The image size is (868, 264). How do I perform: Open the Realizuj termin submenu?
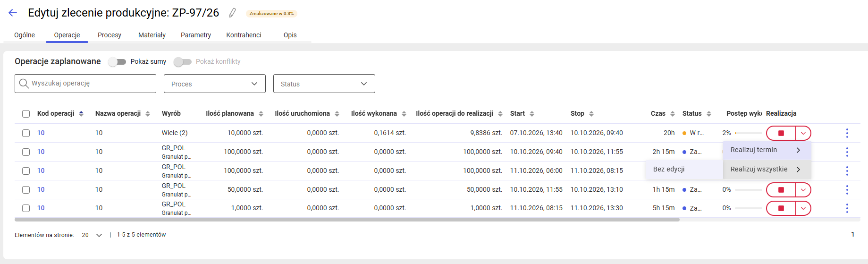(767, 150)
